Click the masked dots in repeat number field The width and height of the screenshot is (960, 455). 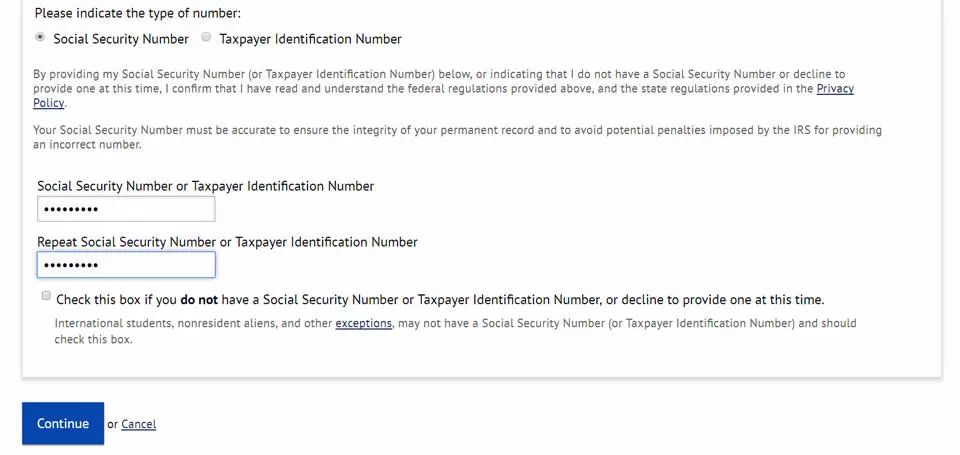[x=72, y=266]
